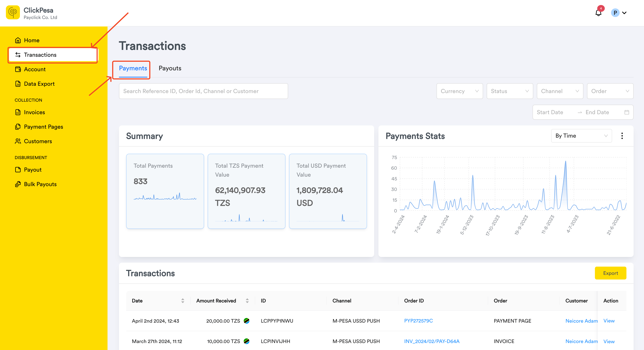Click the Home house icon
Screen dimensions: 644x350
18,40
